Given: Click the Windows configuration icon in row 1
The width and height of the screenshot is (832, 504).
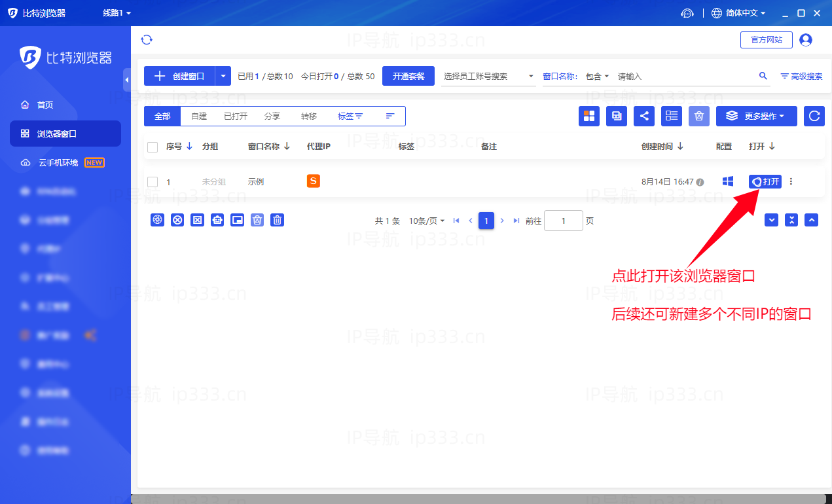Looking at the screenshot, I should pyautogui.click(x=727, y=181).
